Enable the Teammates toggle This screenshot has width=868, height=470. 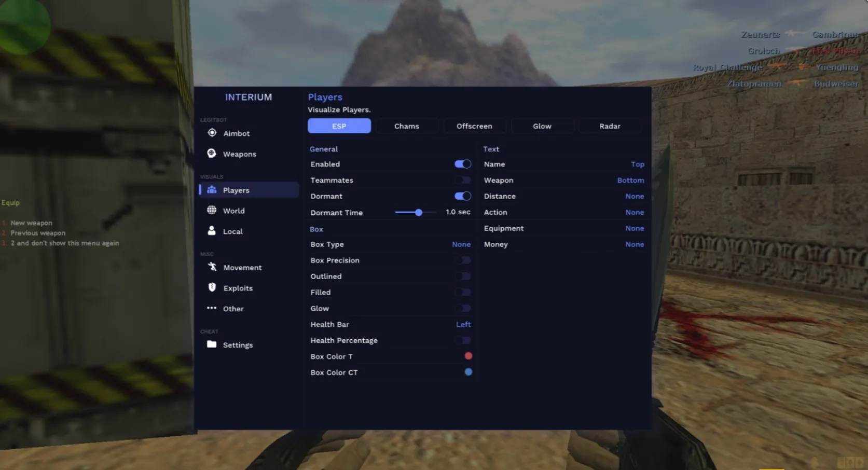tap(462, 180)
